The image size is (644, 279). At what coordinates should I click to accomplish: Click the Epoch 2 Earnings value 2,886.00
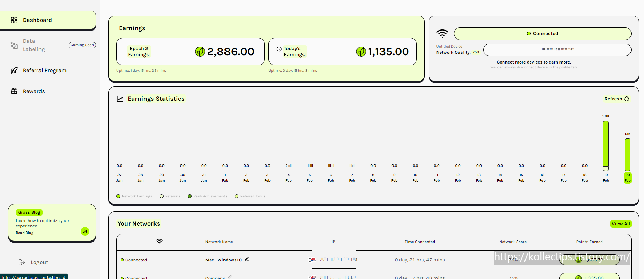(x=231, y=52)
